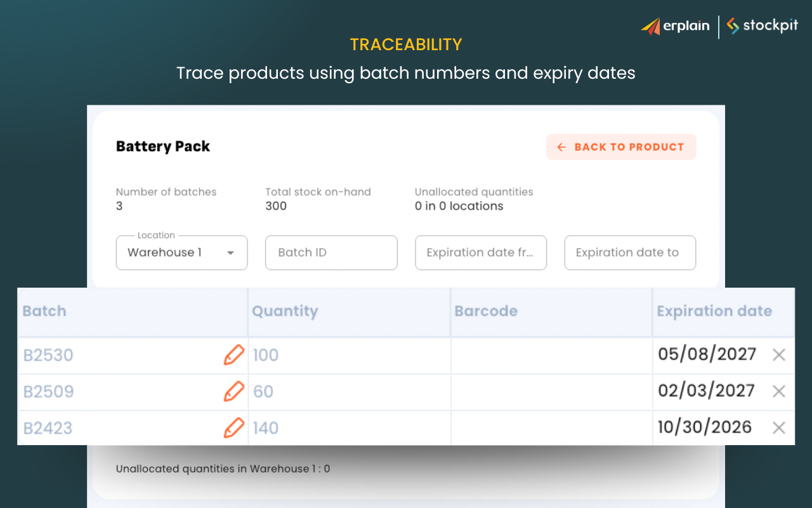Open batch B2530 link
The width and height of the screenshot is (812, 508).
(48, 355)
